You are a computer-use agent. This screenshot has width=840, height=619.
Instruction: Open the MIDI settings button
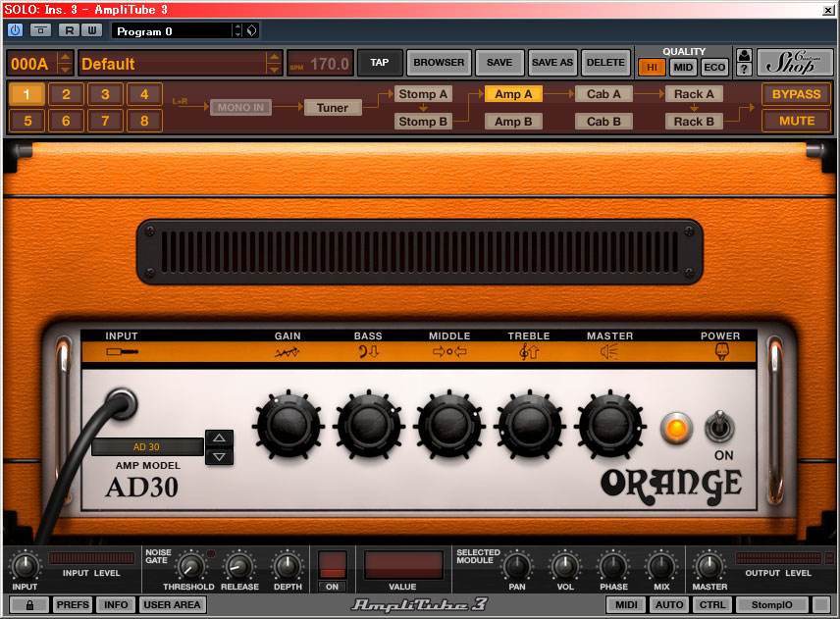point(626,605)
